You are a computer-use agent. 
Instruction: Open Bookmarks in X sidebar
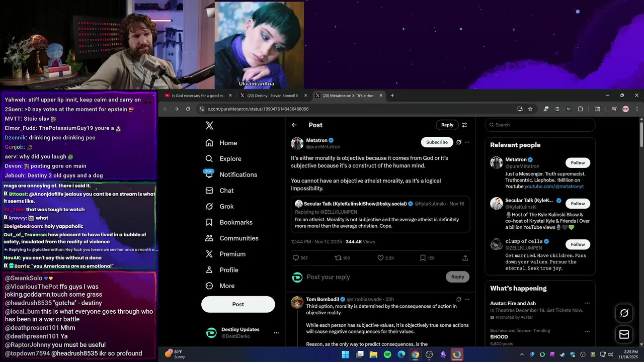(229, 222)
